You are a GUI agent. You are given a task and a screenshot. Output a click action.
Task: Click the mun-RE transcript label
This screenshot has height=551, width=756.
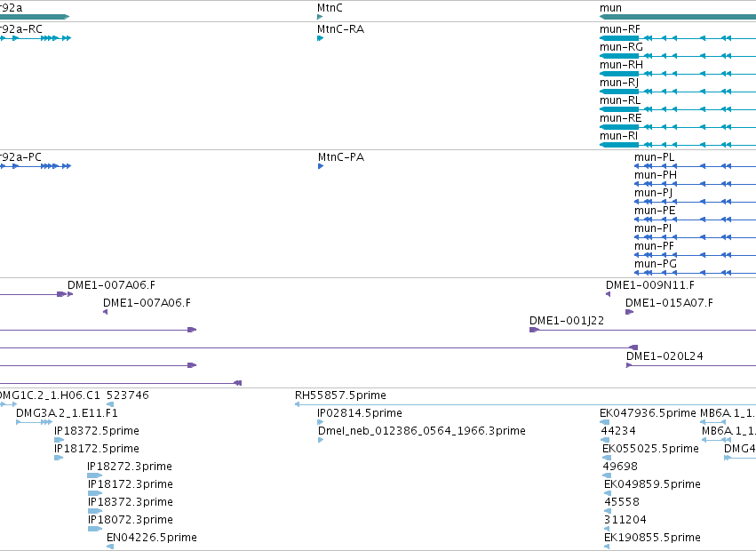(620, 118)
